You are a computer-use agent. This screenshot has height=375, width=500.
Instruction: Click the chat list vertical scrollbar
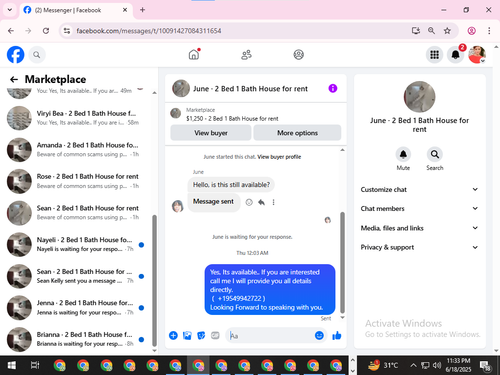point(154,281)
